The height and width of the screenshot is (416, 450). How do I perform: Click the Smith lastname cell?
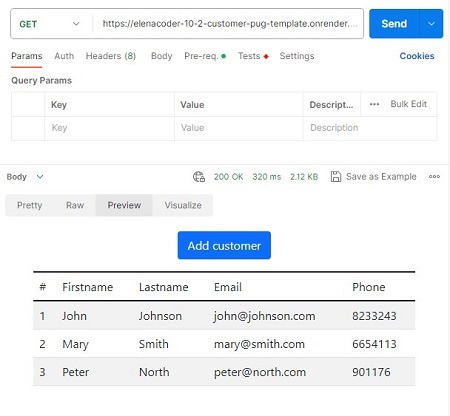tap(154, 344)
